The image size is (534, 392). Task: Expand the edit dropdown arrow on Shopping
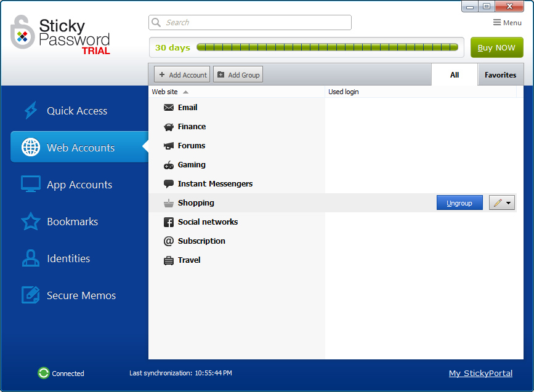tap(509, 203)
